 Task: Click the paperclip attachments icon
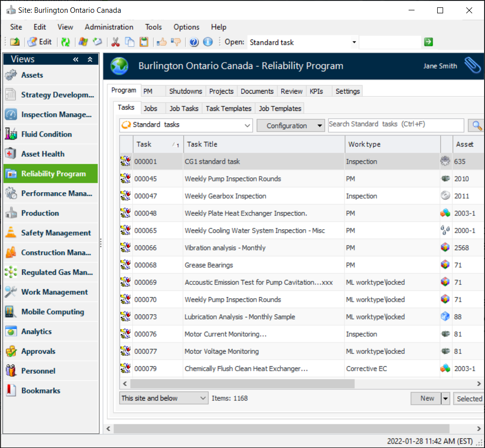point(472,66)
